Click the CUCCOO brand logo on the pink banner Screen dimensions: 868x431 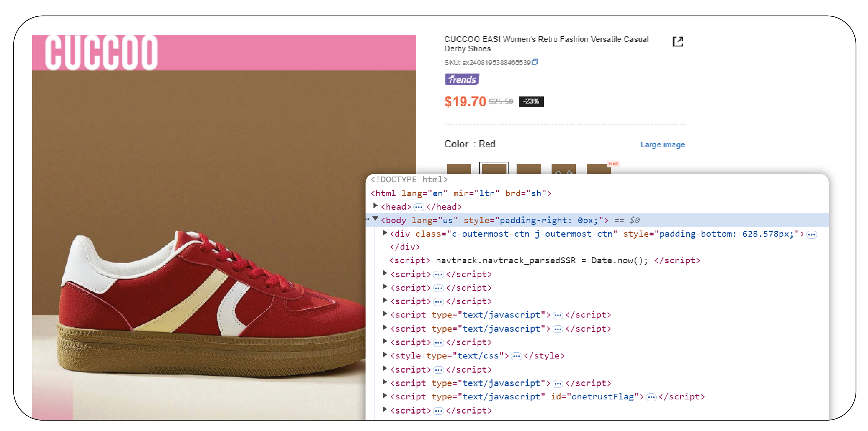tap(101, 53)
